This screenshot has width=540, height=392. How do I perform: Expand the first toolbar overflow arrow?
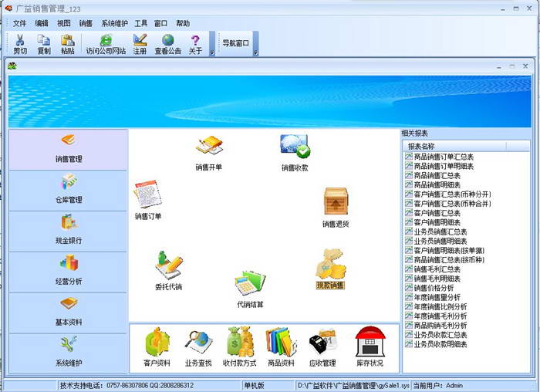pos(212,44)
